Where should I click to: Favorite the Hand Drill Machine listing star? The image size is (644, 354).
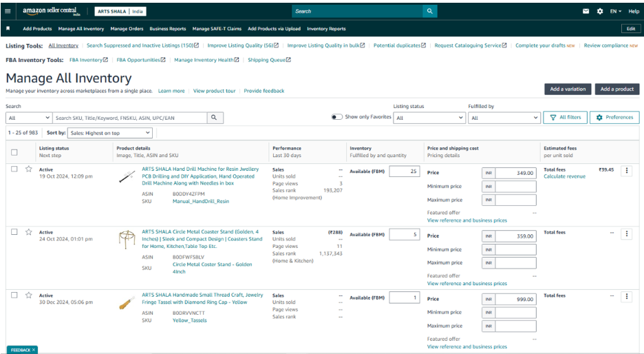[29, 169]
